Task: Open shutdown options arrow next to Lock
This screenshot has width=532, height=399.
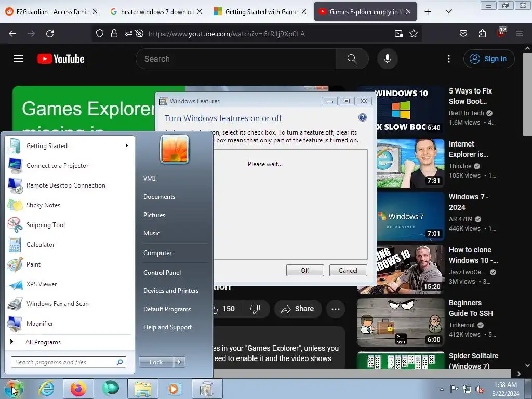Action: (x=179, y=362)
